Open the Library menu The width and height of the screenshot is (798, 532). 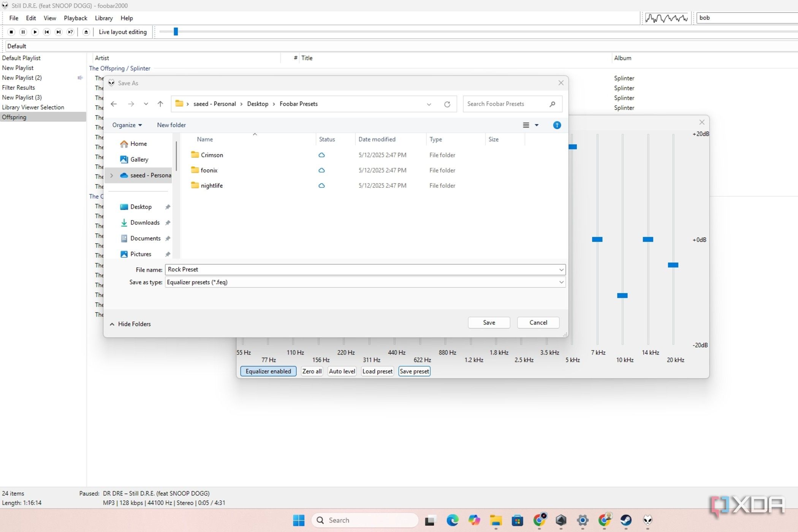pos(104,18)
